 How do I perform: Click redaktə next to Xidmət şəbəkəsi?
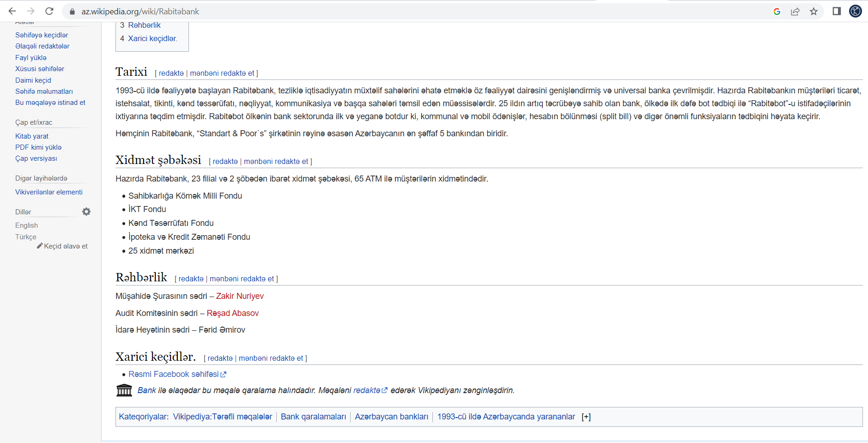pos(225,161)
